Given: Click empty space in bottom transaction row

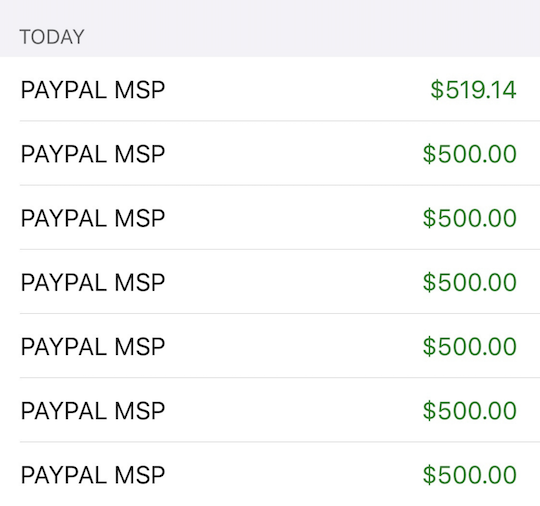Looking at the screenshot, I should point(293,474).
